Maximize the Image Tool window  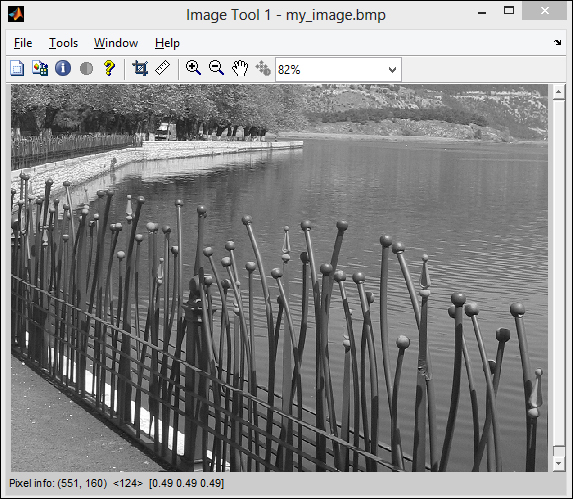pyautogui.click(x=509, y=11)
